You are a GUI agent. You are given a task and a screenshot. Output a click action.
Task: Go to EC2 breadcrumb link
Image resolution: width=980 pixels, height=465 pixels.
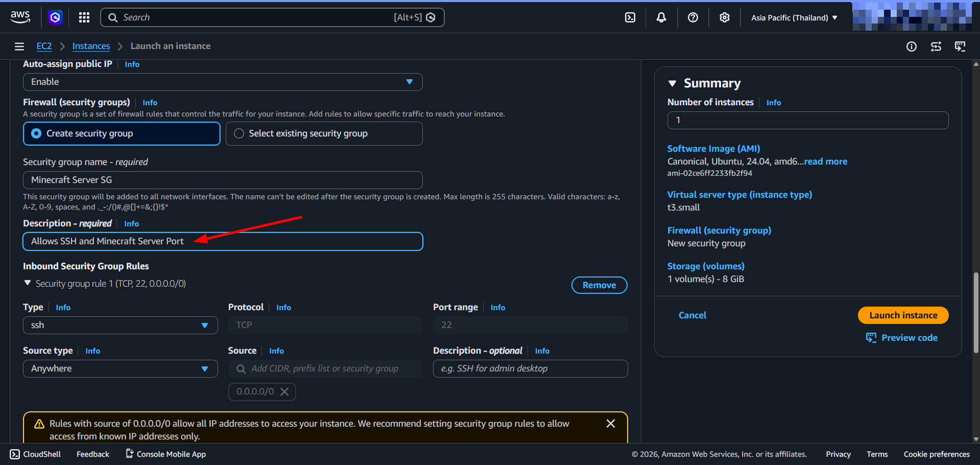pyautogui.click(x=44, y=46)
